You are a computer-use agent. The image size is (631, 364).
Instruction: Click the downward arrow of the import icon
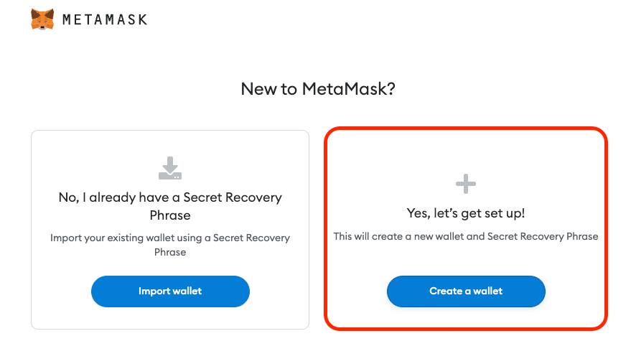[170, 163]
